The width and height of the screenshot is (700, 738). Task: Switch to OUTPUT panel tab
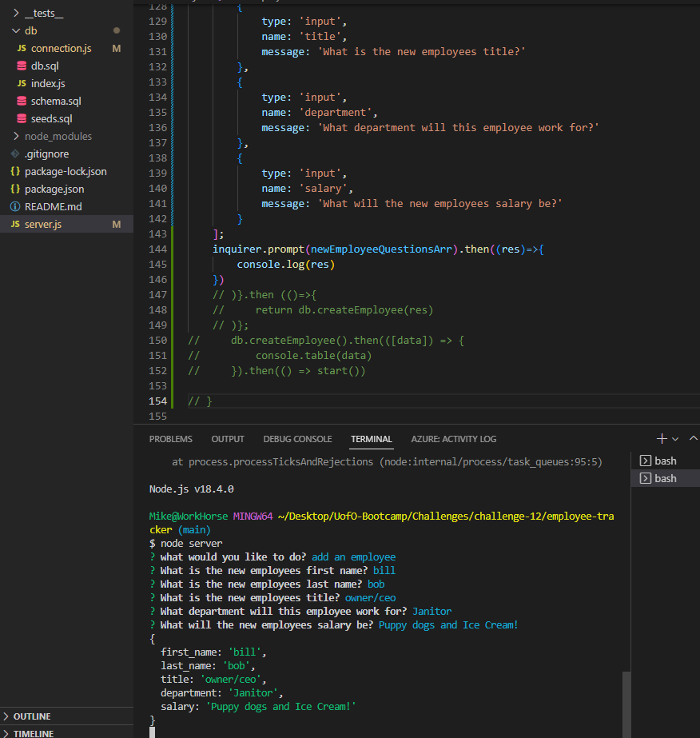(x=228, y=439)
